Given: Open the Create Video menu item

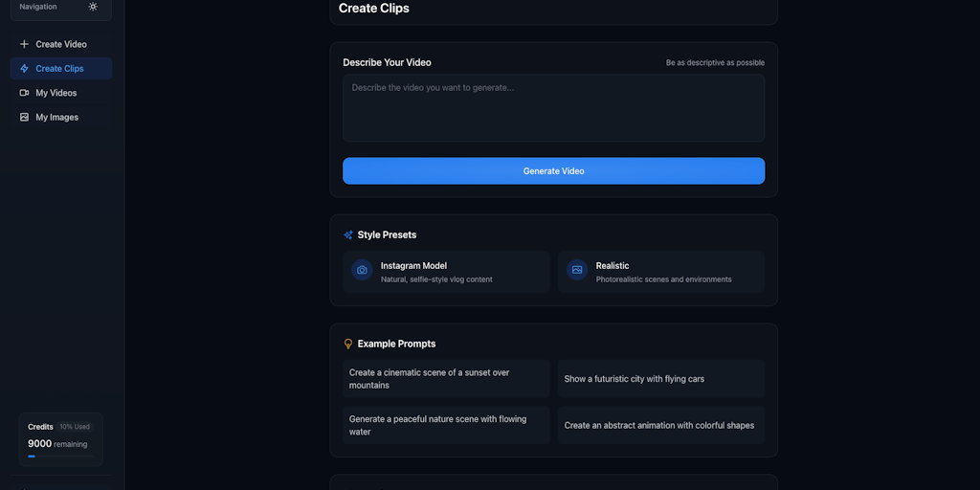Looking at the screenshot, I should pyautogui.click(x=61, y=44).
